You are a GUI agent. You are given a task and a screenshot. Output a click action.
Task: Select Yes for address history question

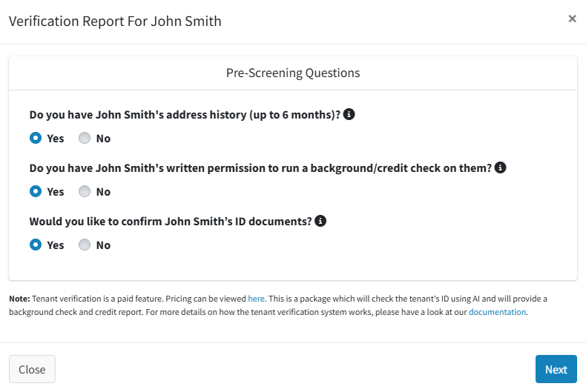click(x=36, y=138)
